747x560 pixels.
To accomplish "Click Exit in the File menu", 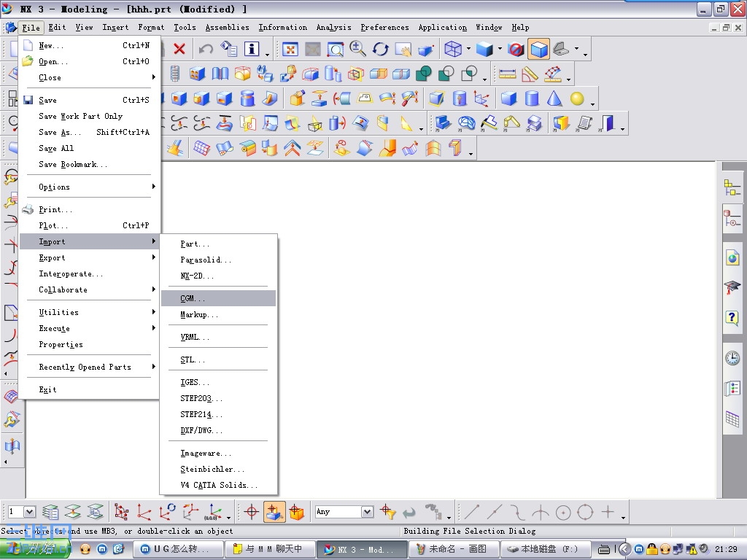I will 88,389.
